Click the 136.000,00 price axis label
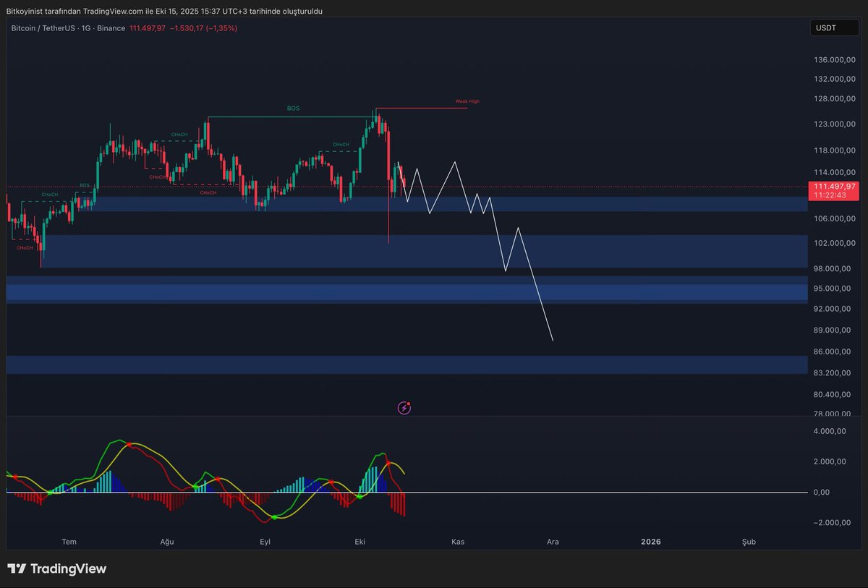Screen dimensions: 868x588 coord(835,59)
